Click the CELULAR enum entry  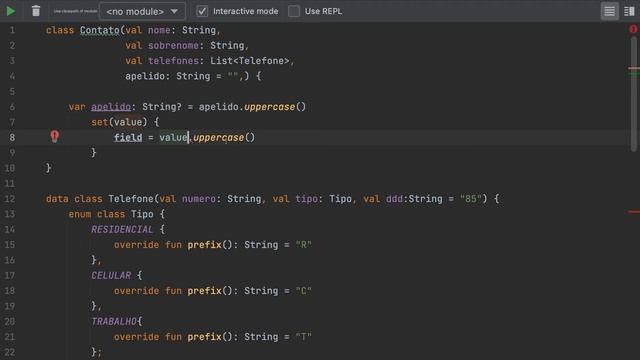point(111,276)
